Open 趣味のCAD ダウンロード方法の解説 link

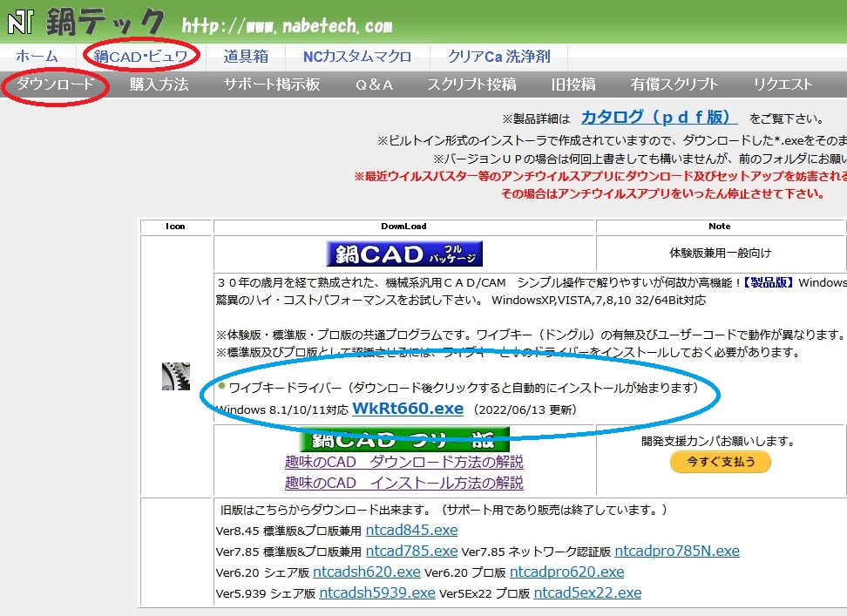pyautogui.click(x=404, y=462)
